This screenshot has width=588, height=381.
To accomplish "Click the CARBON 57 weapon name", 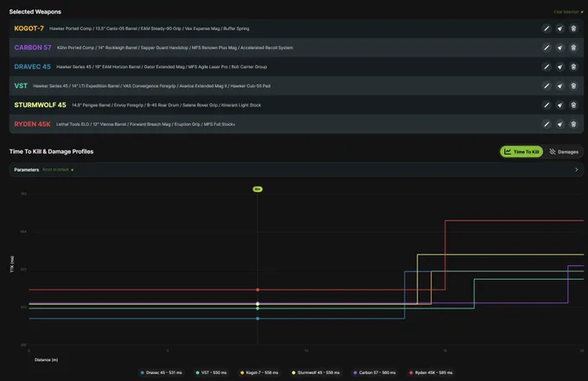I will 33,48.
